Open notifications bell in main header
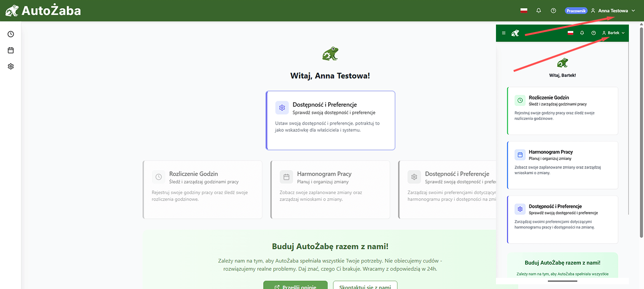644x289 pixels. point(539,10)
